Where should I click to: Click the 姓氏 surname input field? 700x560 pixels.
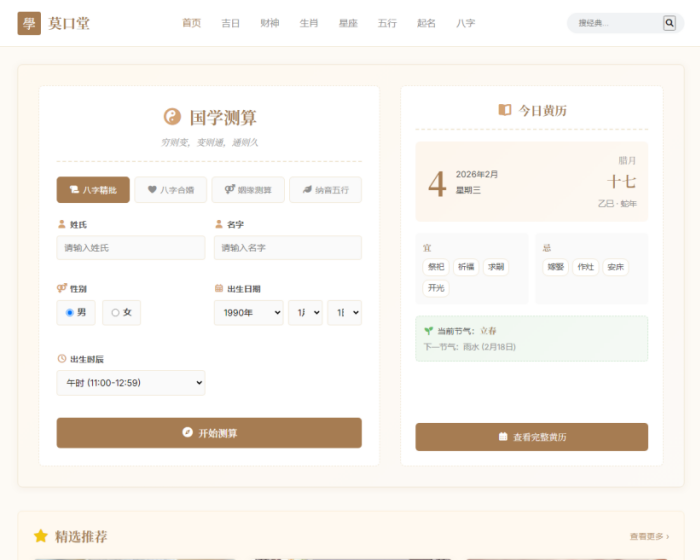[131, 247]
